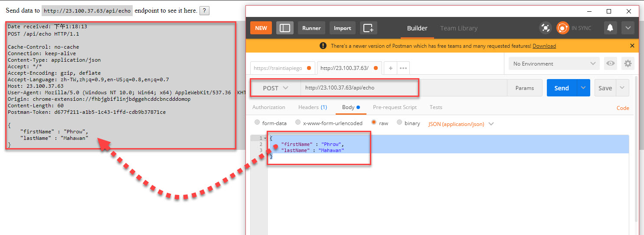Click the request URL input field
Viewport: 644px width, 235px height.
click(403, 88)
